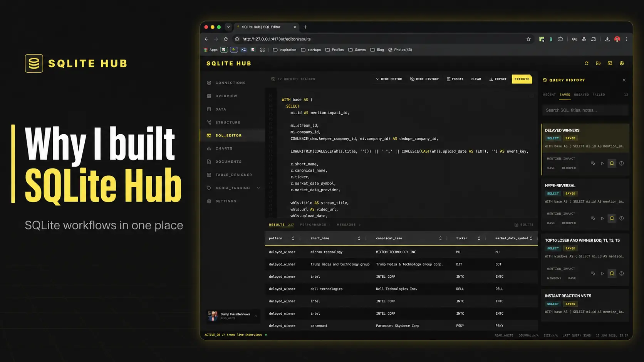Toggle Hide History
The height and width of the screenshot is (362, 644).
pos(424,79)
